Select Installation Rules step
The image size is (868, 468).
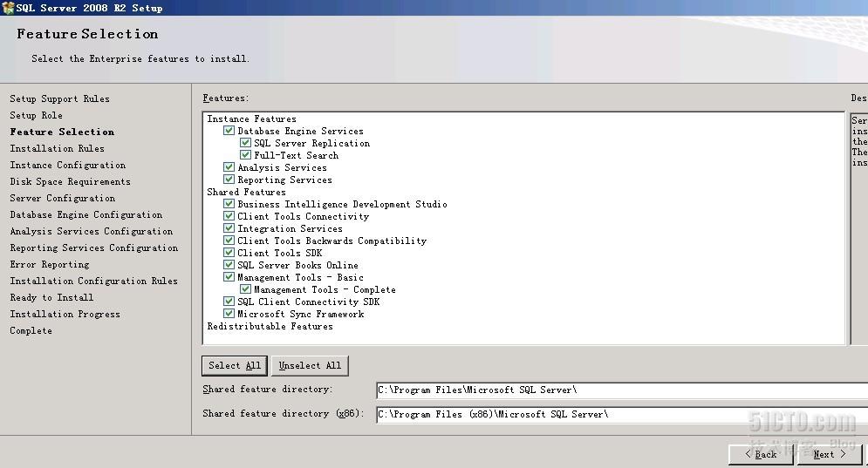(x=57, y=149)
